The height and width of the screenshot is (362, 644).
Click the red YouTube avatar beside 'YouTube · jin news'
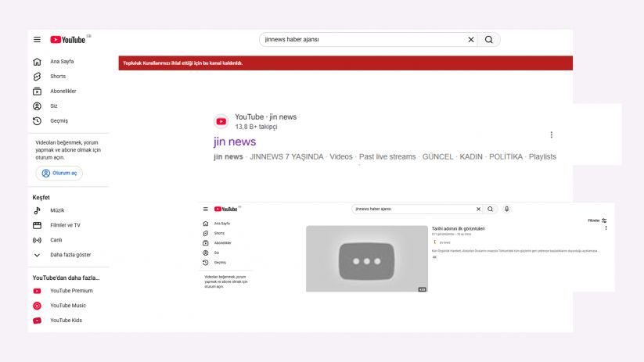pyautogui.click(x=221, y=121)
